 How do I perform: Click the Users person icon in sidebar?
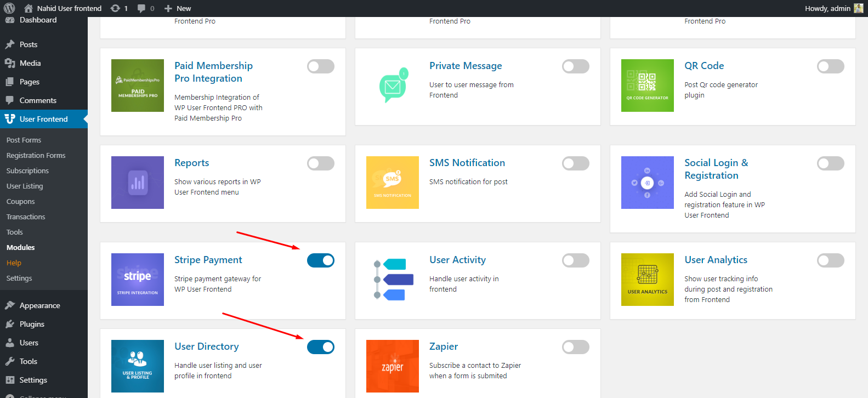(x=10, y=343)
